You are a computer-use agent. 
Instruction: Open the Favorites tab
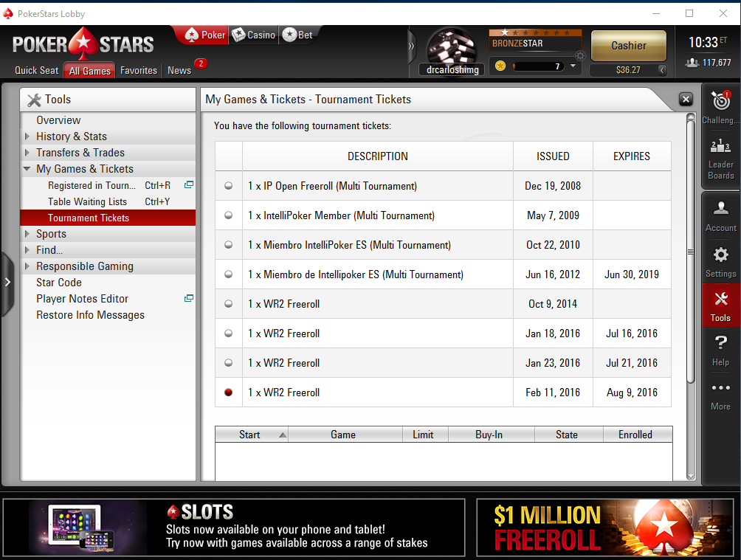pyautogui.click(x=139, y=70)
